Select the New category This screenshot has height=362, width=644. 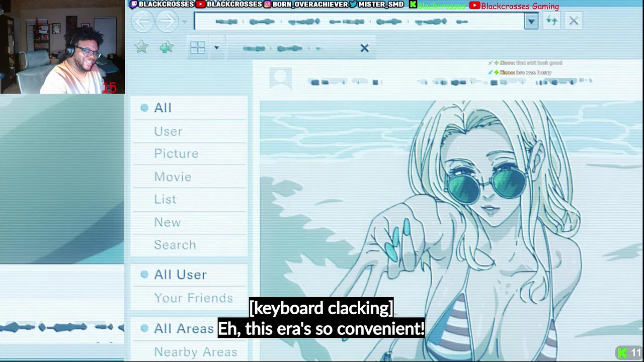coord(167,222)
